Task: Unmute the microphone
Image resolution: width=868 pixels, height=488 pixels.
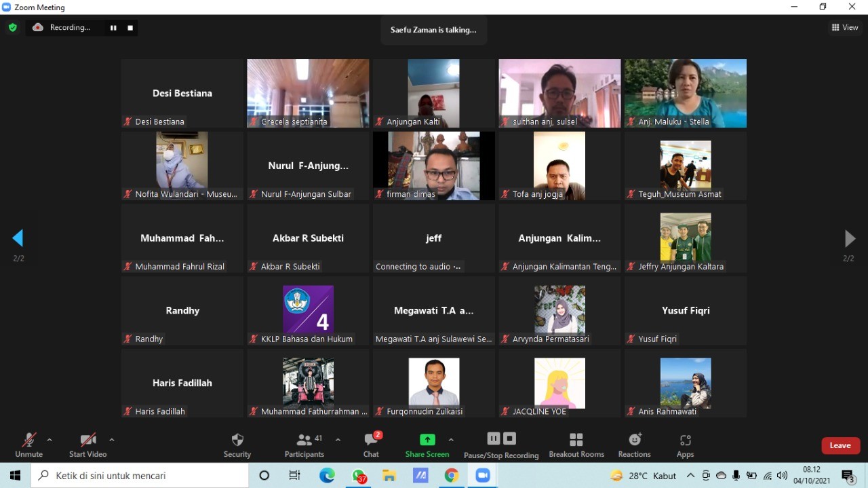Action: click(28, 445)
